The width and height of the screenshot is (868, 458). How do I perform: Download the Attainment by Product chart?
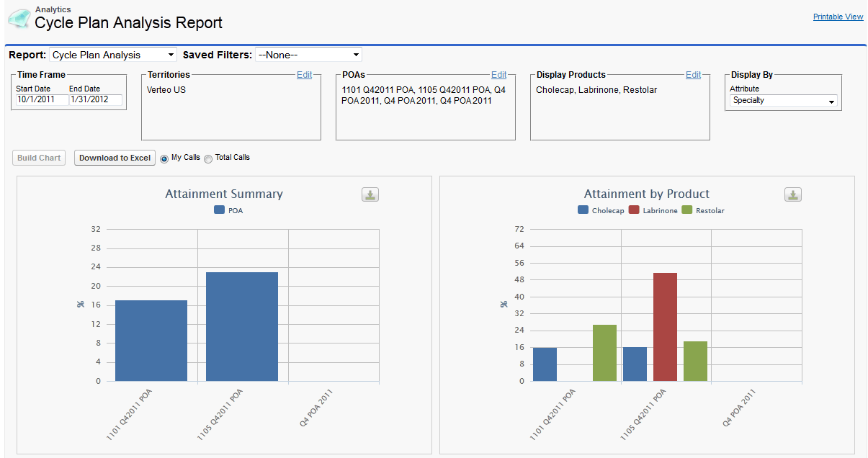coord(792,194)
